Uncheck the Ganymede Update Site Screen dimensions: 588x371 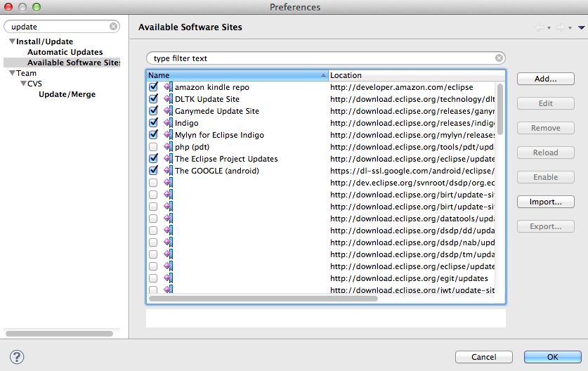click(153, 110)
